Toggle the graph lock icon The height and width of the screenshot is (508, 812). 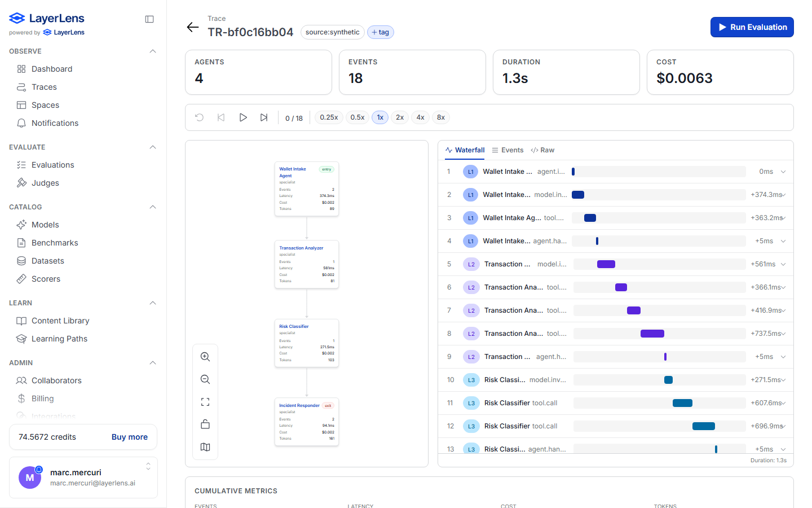tap(205, 424)
